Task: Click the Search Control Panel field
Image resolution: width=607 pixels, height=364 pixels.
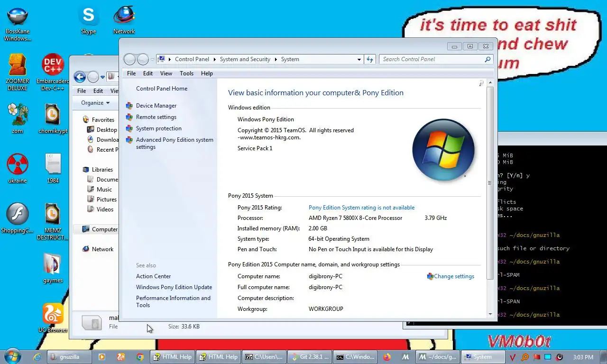Action: pos(436,59)
